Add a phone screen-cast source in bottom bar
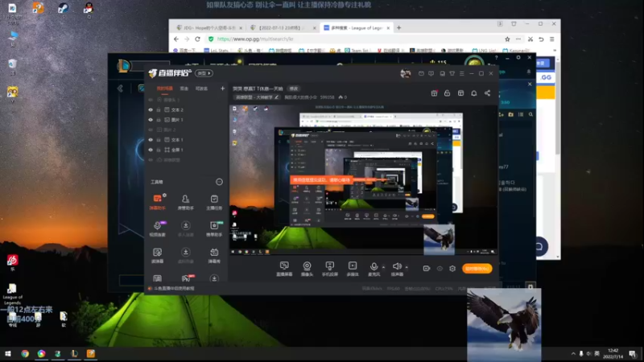This screenshot has height=362, width=644. point(329,266)
